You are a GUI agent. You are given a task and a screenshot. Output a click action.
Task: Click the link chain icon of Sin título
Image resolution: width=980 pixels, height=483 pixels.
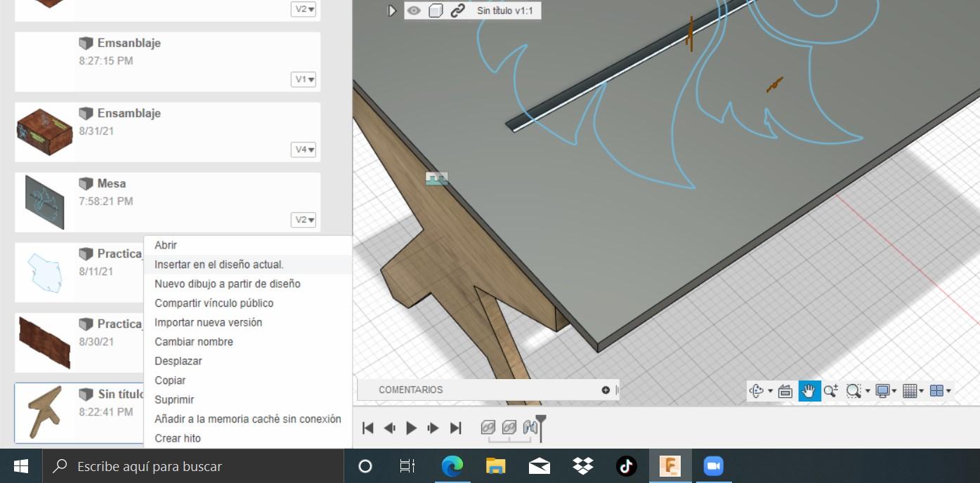pos(458,11)
